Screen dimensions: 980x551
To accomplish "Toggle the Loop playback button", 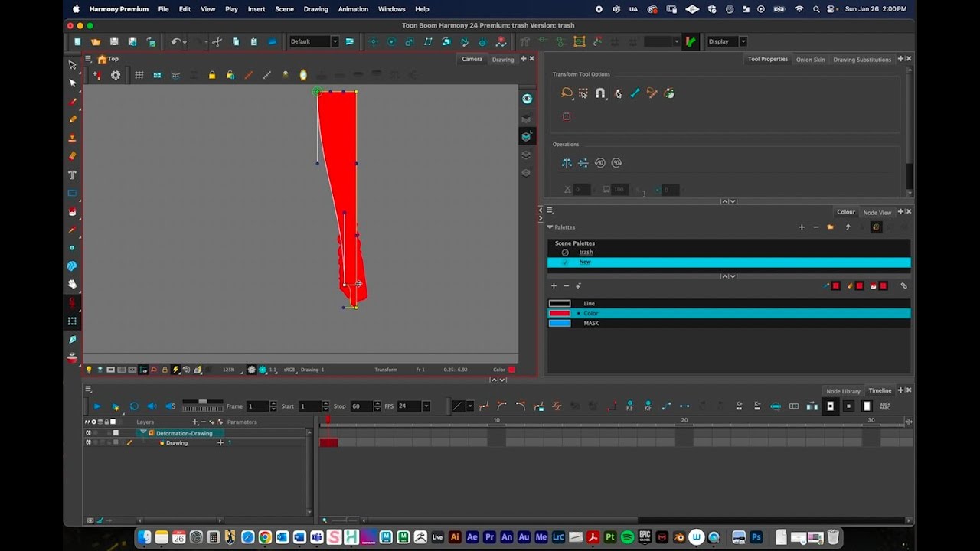I will 134,406.
